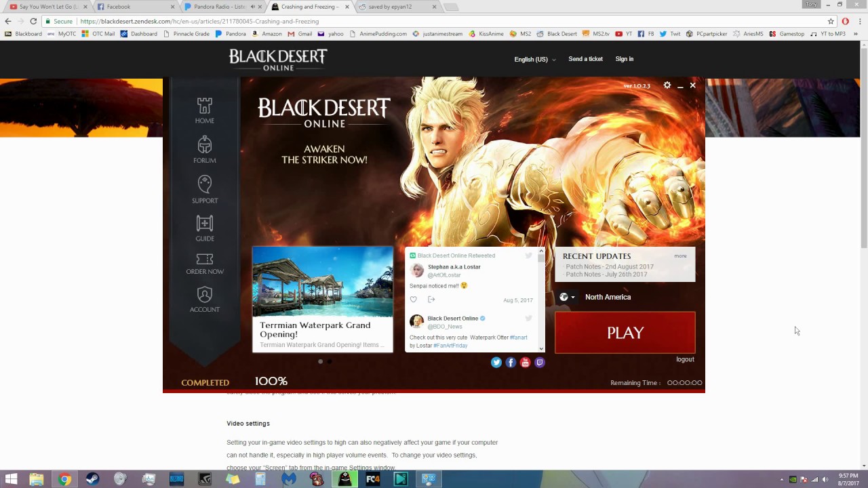Open File Explorer from the taskbar
Viewport: 868px width, 488px height.
pos(37,479)
